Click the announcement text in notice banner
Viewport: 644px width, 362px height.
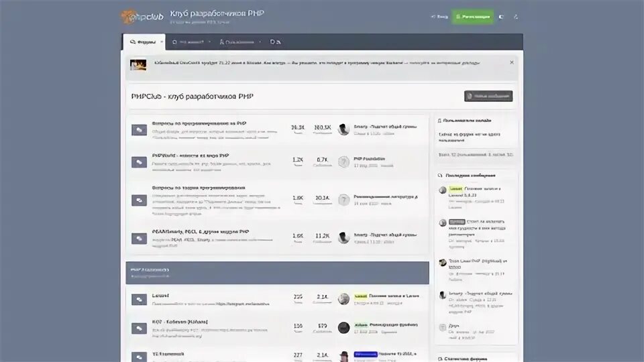317,63
